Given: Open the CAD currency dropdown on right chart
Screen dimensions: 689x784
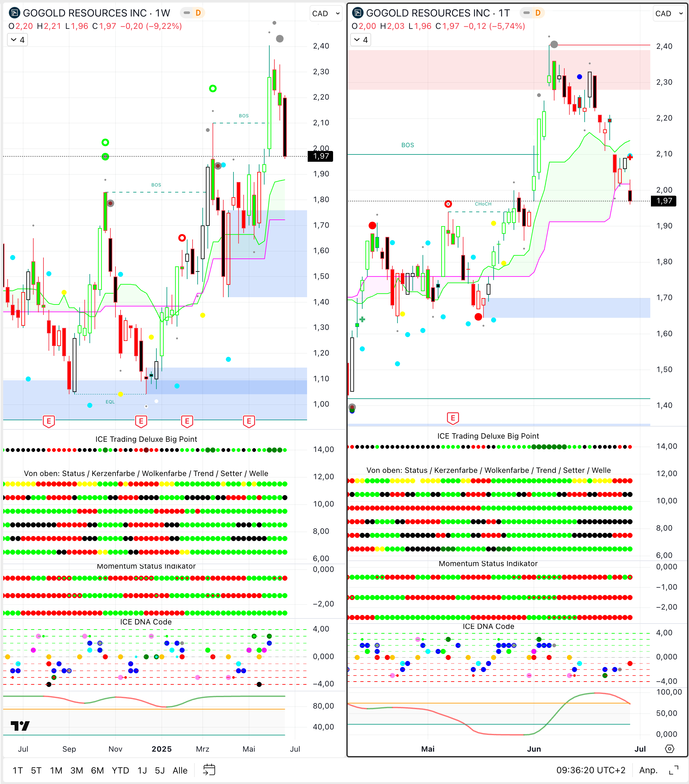Looking at the screenshot, I should click(x=669, y=14).
